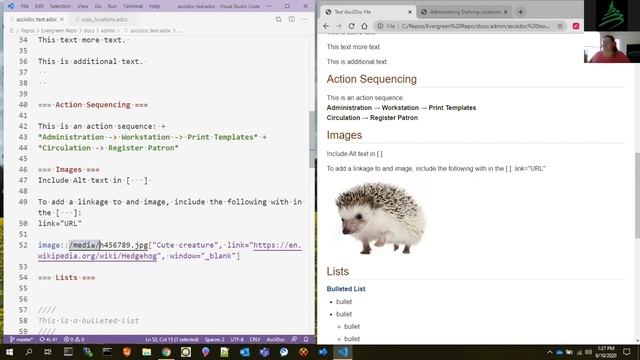This screenshot has width=640, height=360.
Task: Open Task View on the taskbar
Action: (x=48, y=352)
